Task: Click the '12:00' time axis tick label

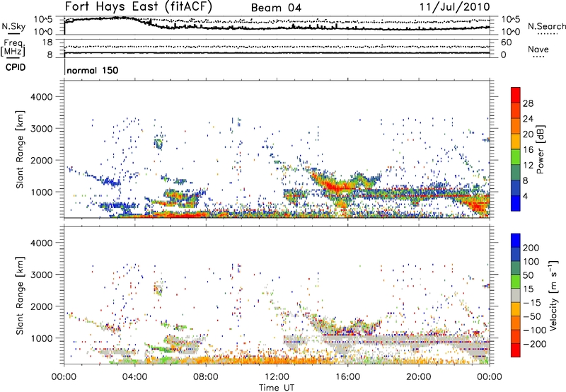Action: tap(277, 377)
